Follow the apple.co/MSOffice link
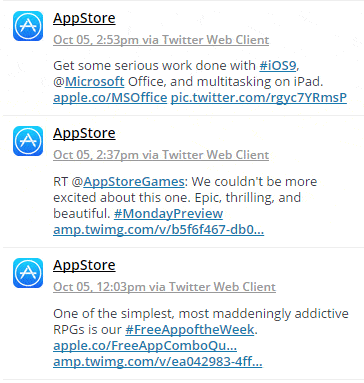The height and width of the screenshot is (383, 364). coord(110,98)
